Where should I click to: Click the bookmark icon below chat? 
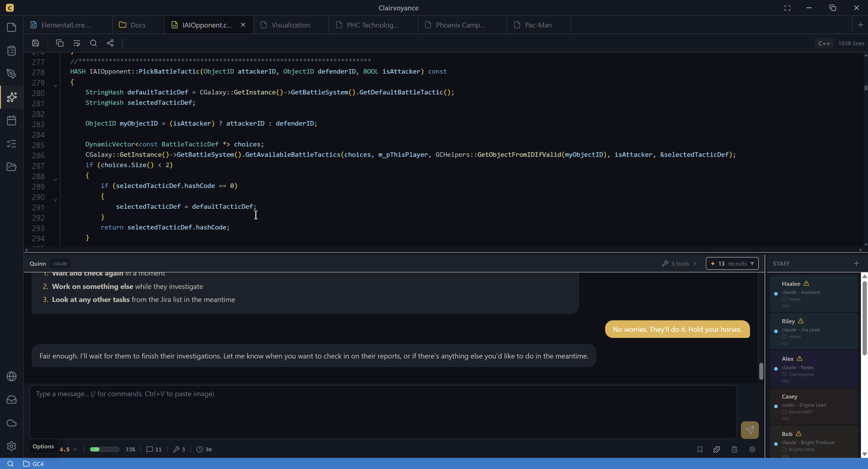(x=699, y=449)
